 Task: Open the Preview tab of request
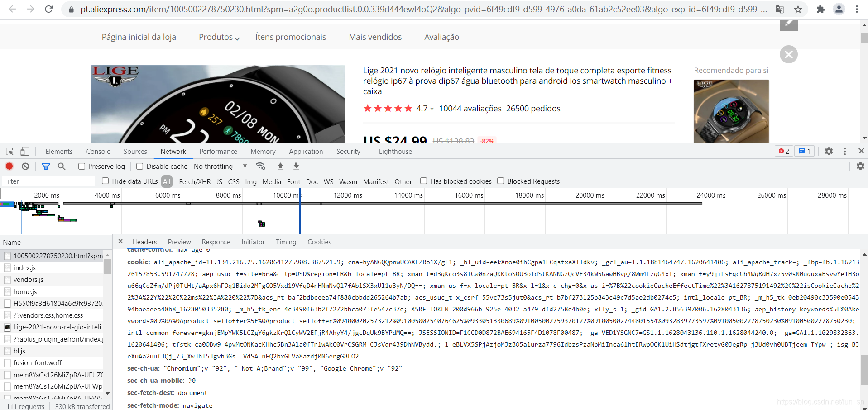tap(179, 242)
